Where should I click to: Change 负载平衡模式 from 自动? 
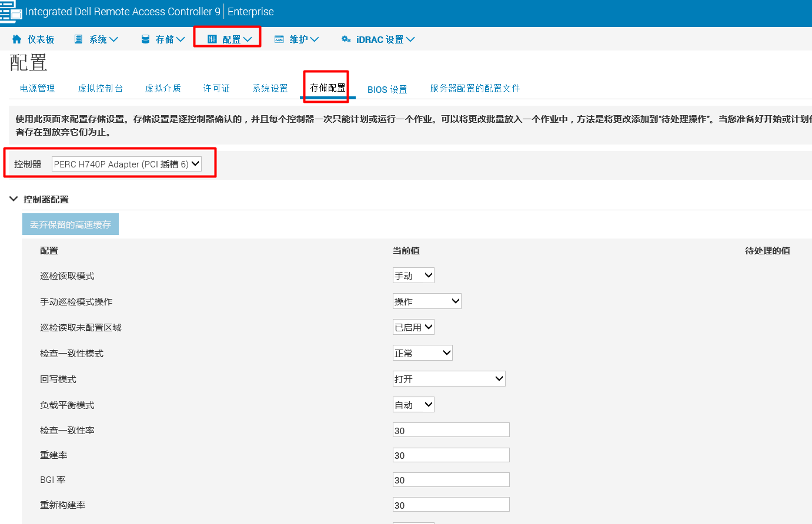413,404
